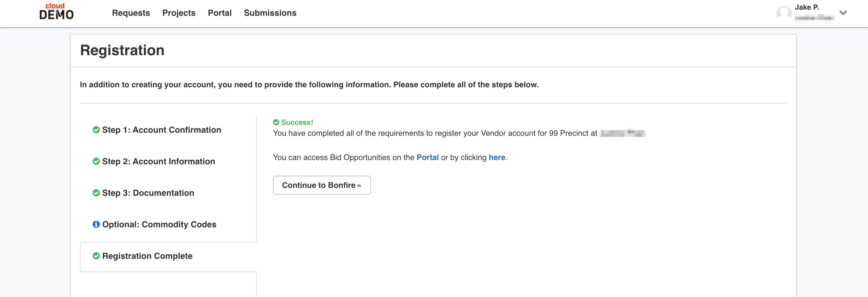Select Step 3: Documentation
Screen dimensions: 868x297
pos(148,193)
